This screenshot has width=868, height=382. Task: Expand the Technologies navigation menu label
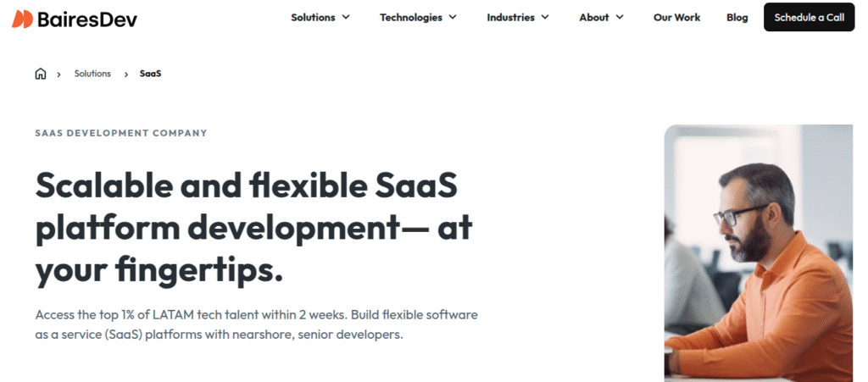tap(411, 17)
